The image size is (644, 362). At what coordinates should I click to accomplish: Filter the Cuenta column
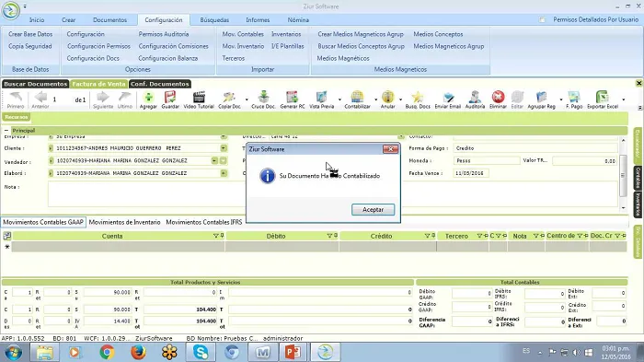tap(215, 236)
